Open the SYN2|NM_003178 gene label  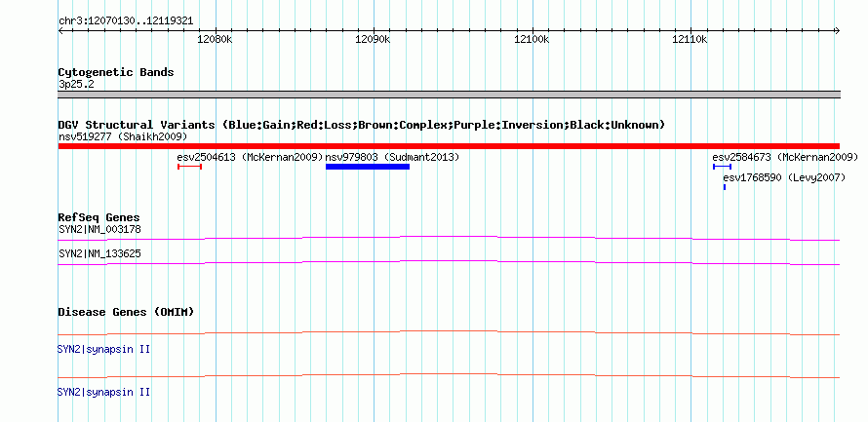[x=99, y=229]
